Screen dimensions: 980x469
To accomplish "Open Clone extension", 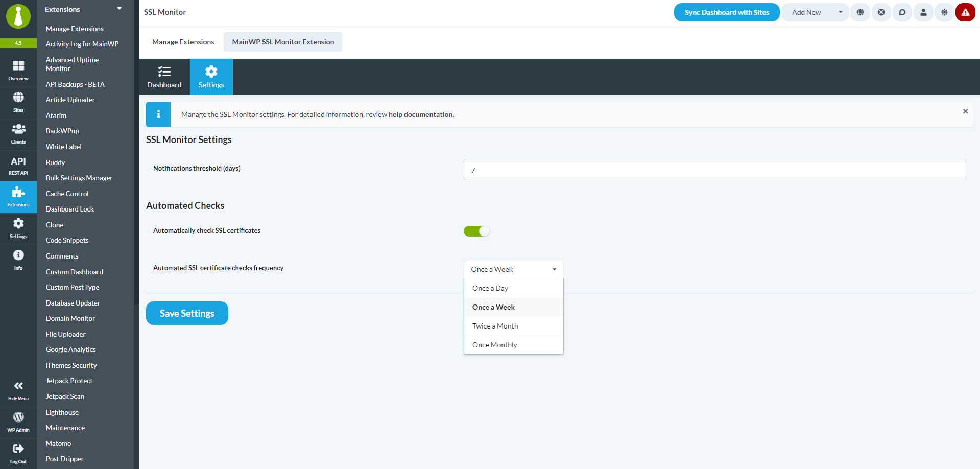I will [55, 225].
